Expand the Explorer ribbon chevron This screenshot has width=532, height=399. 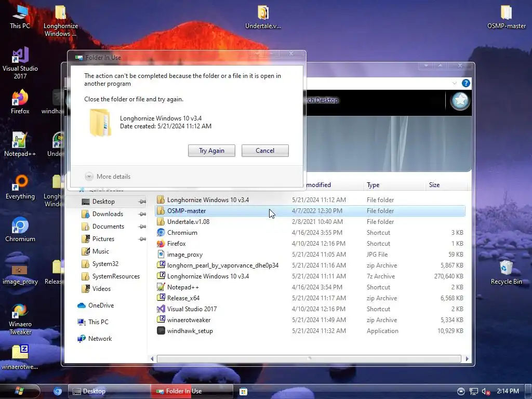click(x=454, y=83)
